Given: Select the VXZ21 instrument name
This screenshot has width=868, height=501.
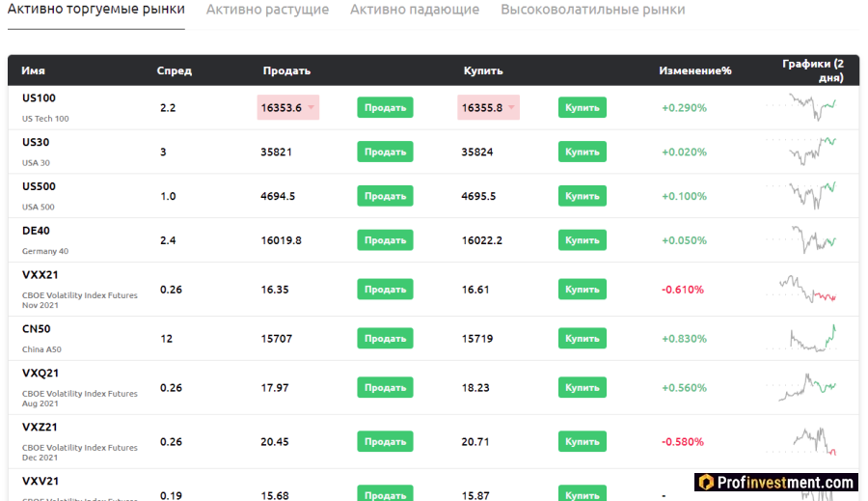Looking at the screenshot, I should tap(40, 428).
